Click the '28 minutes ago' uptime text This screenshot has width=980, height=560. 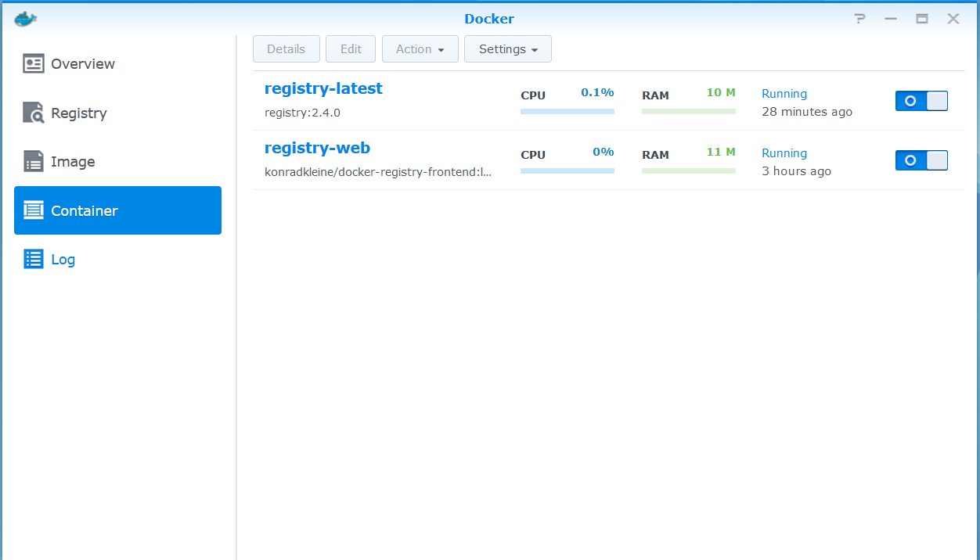click(807, 112)
